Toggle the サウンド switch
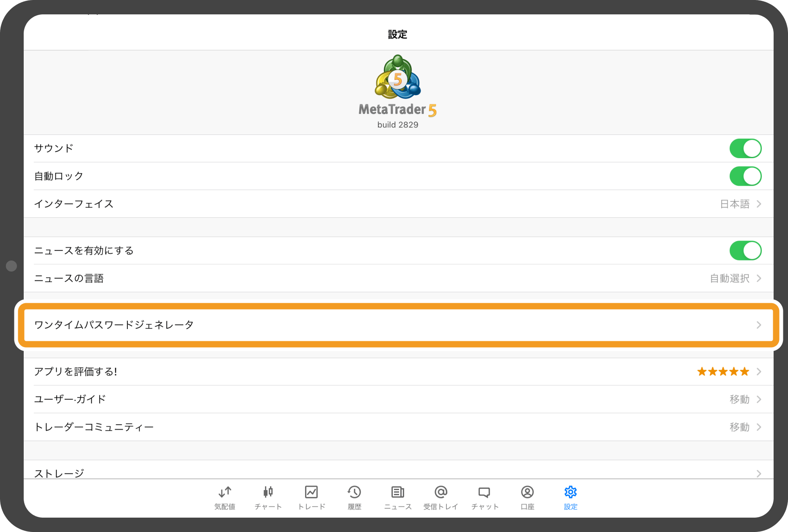 745,148
